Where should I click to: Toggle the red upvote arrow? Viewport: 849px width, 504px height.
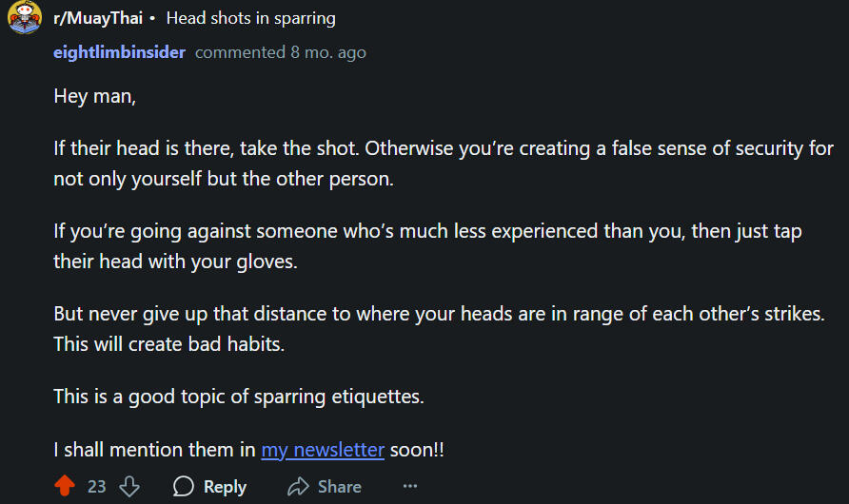pyautogui.click(x=65, y=486)
